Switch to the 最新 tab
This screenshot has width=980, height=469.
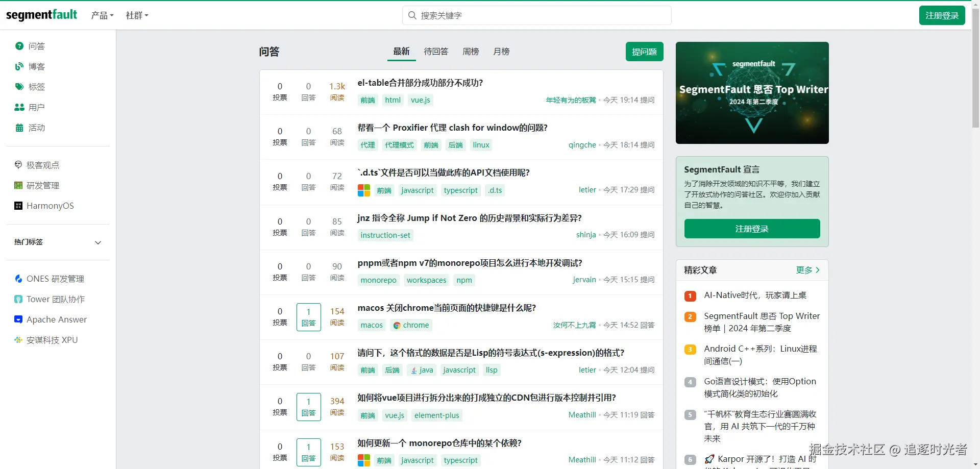(401, 51)
